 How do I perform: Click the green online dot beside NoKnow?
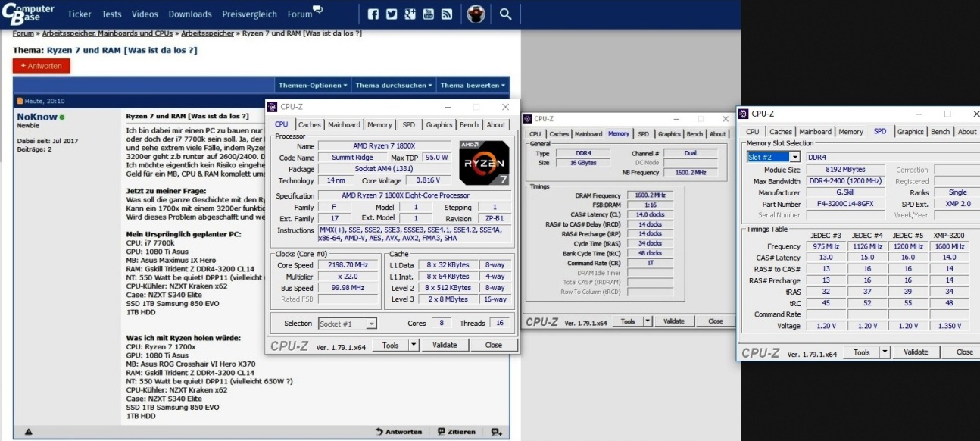[x=62, y=117]
